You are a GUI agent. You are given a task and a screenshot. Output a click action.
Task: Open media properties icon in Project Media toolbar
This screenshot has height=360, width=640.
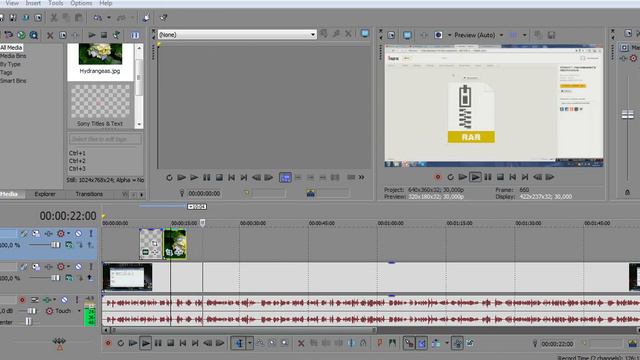(62, 35)
